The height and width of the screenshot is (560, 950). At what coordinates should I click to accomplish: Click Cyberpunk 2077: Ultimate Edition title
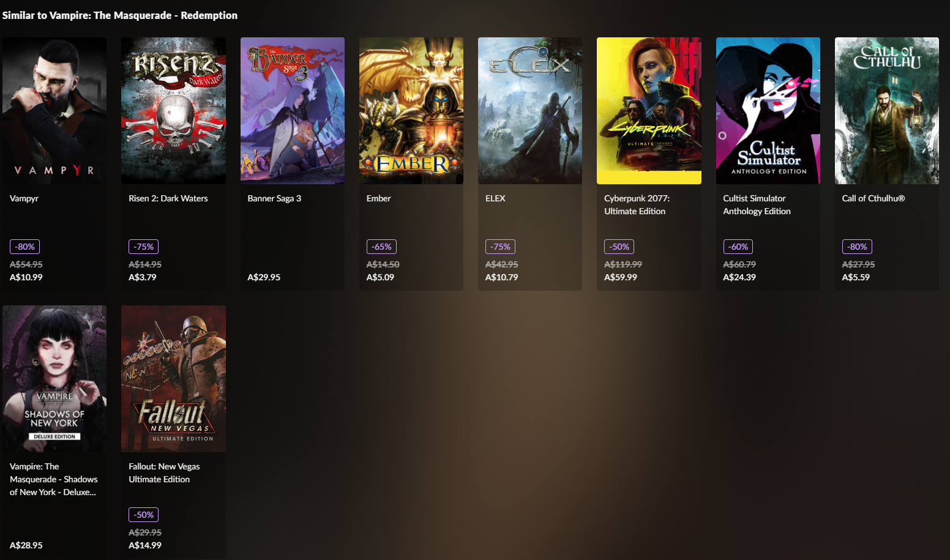coord(637,204)
